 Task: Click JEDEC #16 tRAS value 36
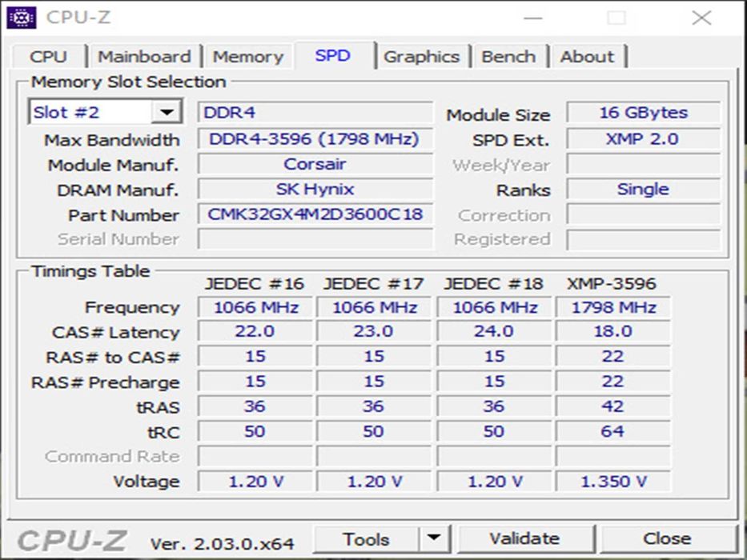coord(255,406)
